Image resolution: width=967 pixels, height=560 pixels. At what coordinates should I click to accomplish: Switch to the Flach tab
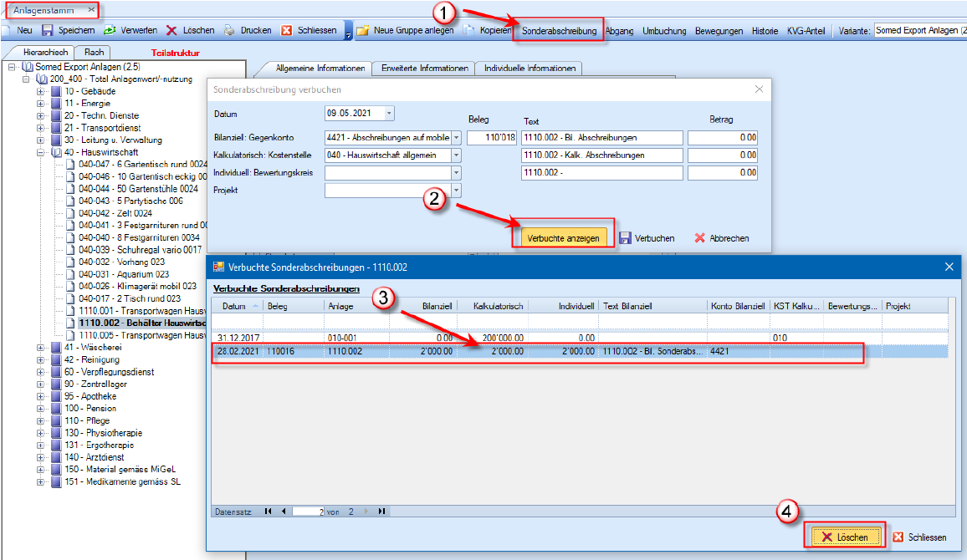(x=95, y=53)
